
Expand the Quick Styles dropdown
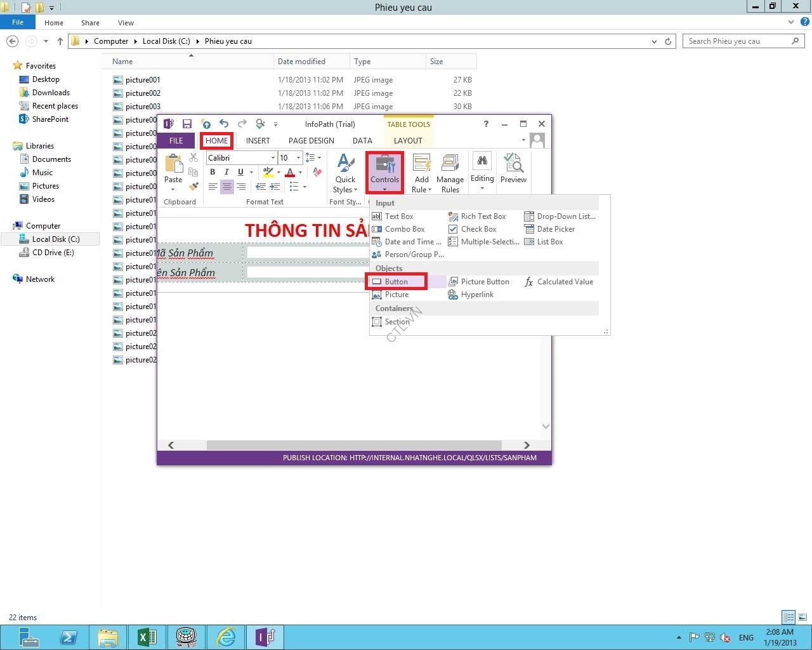click(x=345, y=173)
